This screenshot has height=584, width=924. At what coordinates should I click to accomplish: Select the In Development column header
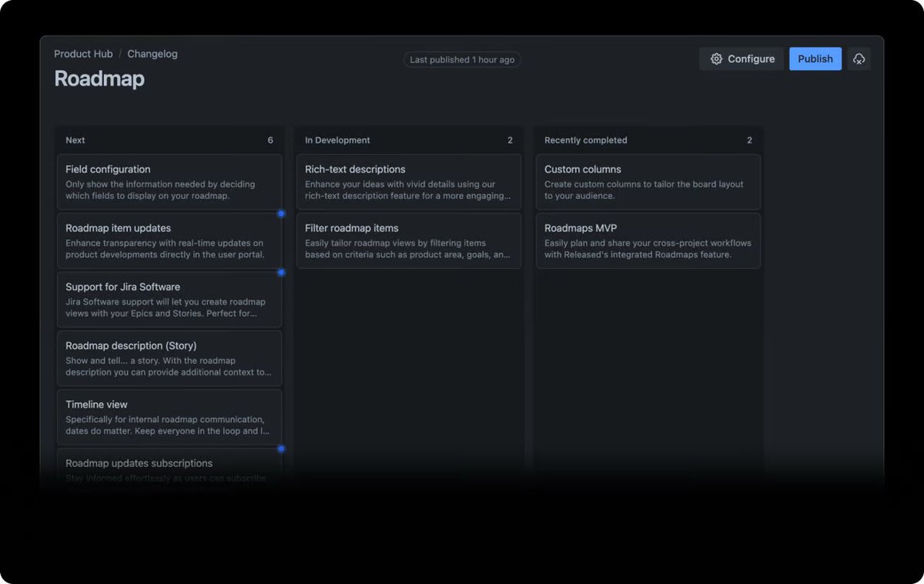tap(337, 140)
